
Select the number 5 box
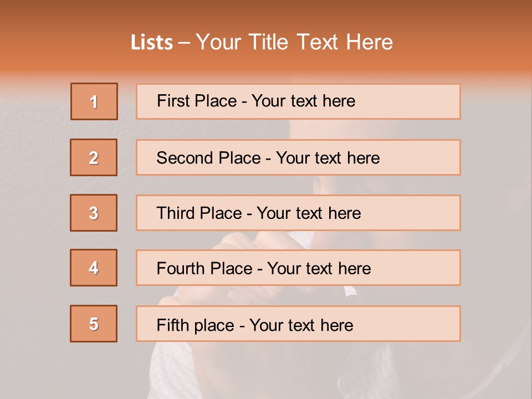pyautogui.click(x=94, y=324)
